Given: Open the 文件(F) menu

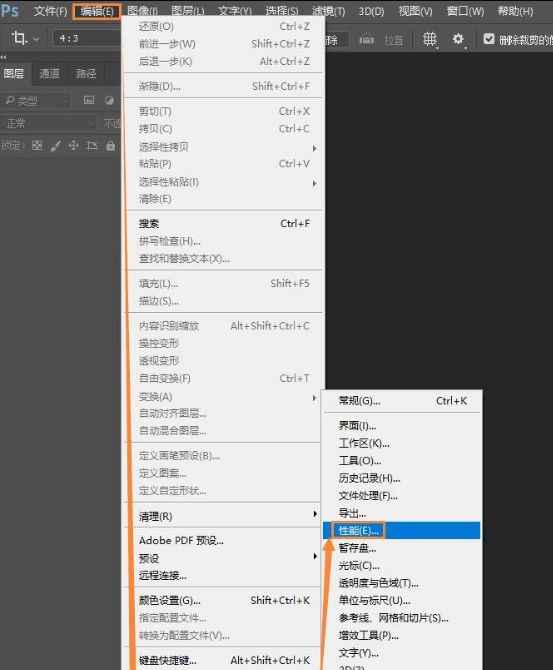Looking at the screenshot, I should [50, 11].
